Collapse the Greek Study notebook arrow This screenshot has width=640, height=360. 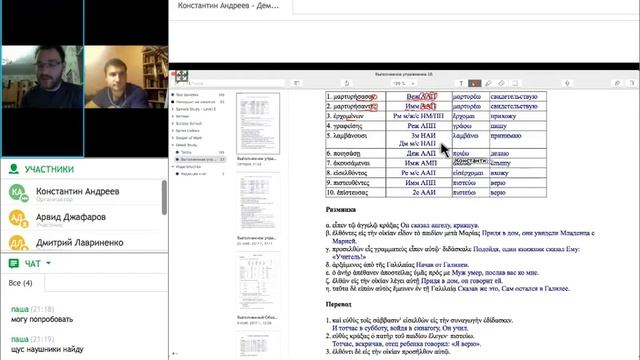[x=173, y=145]
